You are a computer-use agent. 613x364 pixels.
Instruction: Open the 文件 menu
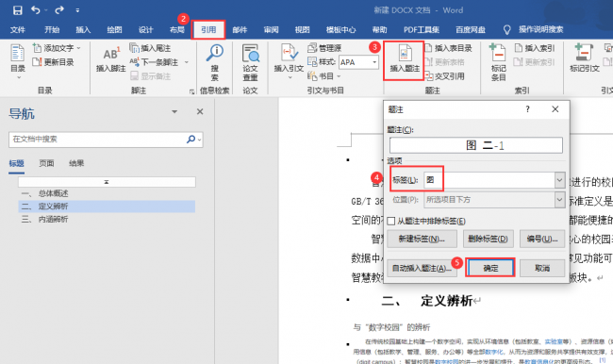18,30
